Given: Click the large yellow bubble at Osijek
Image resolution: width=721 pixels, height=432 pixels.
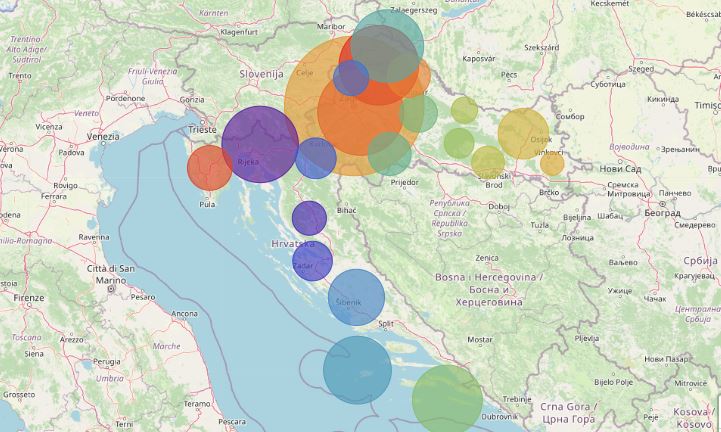Looking at the screenshot, I should coord(523,134).
